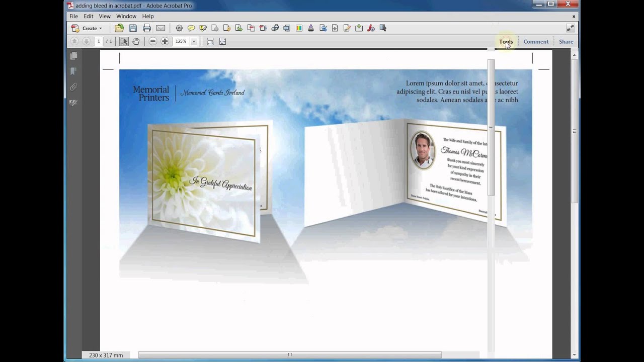Click the insert page icon

(x=335, y=28)
